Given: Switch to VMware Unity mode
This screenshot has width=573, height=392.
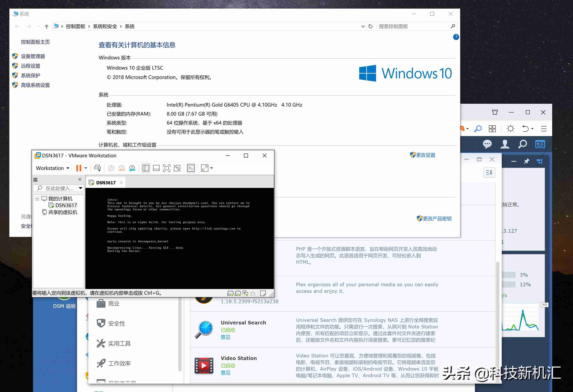Looking at the screenshot, I should [x=177, y=168].
